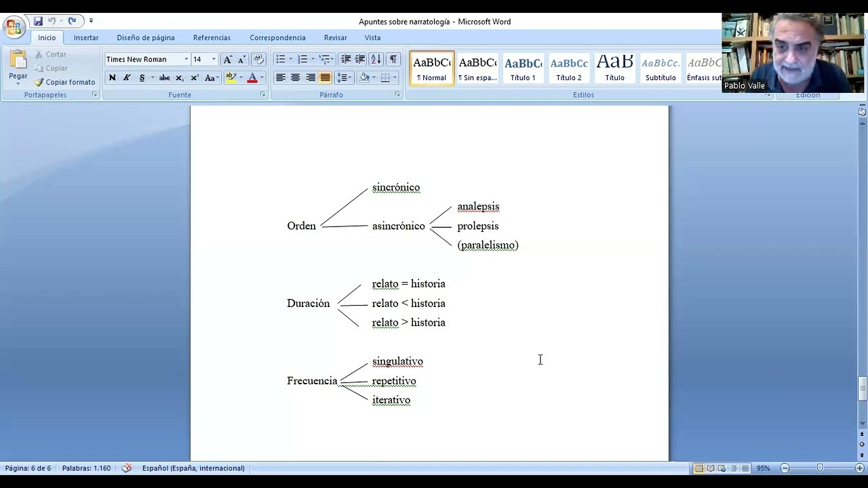Click the vertical scrollbar thumb
The height and width of the screenshot is (488, 868).
pos(863,389)
